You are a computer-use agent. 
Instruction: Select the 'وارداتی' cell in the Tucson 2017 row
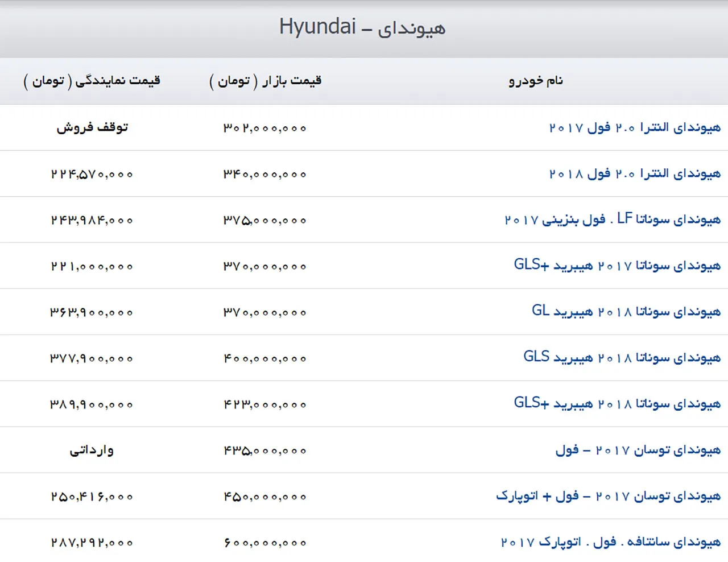pyautogui.click(x=92, y=450)
